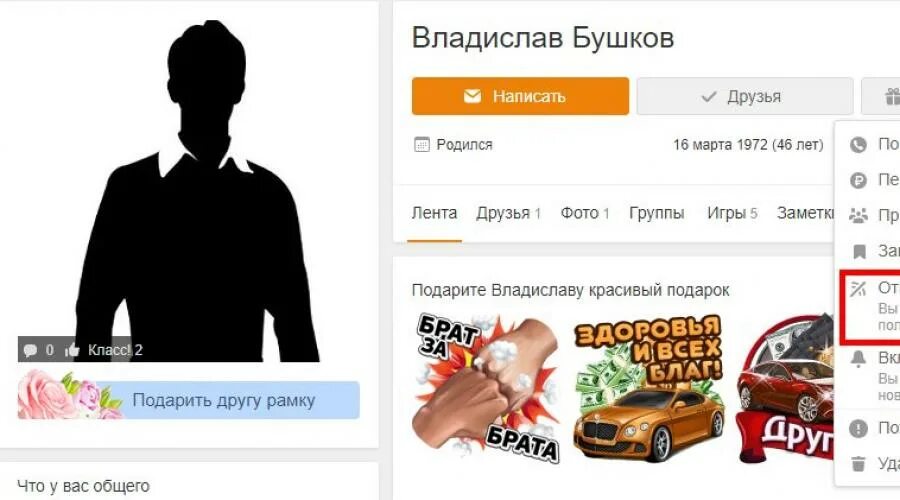This screenshot has height=500, width=900.
Task: Choose the Брат за брата gift sticker
Action: point(486,388)
